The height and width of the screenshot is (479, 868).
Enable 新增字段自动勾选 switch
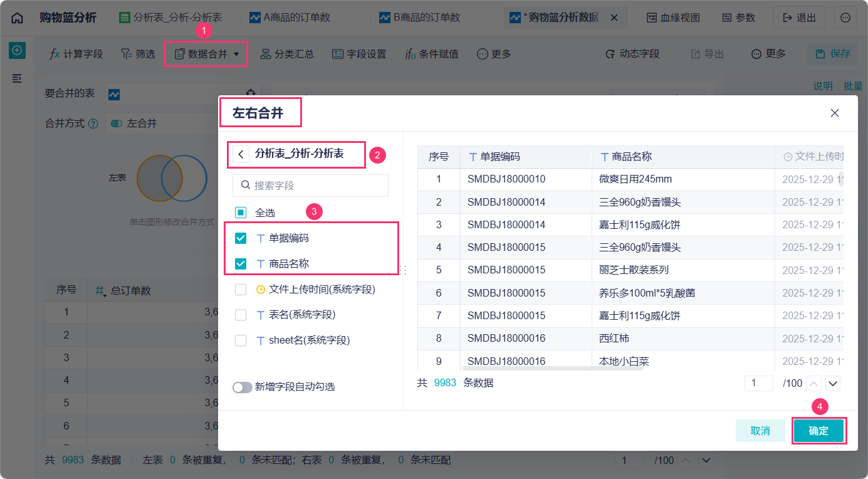click(243, 387)
